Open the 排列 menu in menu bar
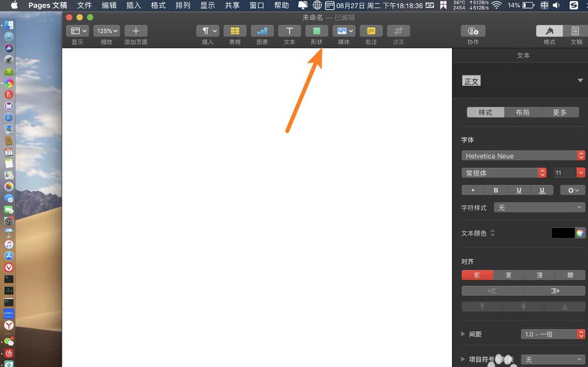Viewport: 588px width, 367px height. pyautogui.click(x=182, y=5)
